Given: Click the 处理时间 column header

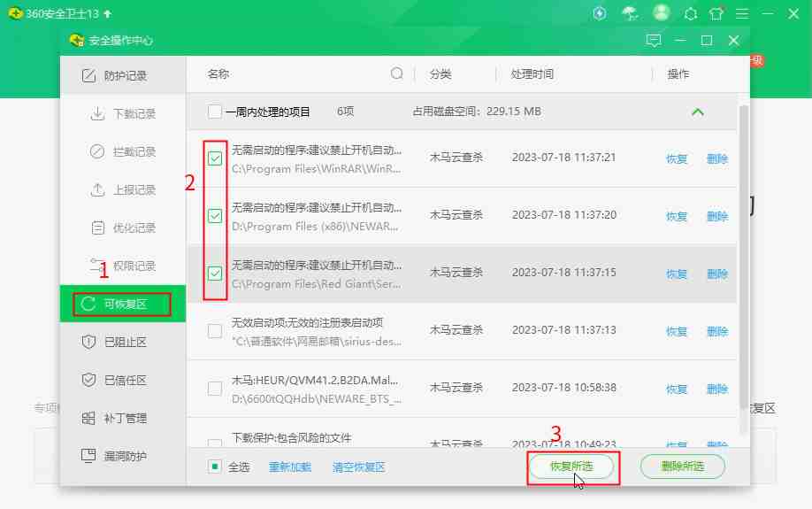Looking at the screenshot, I should pos(532,74).
